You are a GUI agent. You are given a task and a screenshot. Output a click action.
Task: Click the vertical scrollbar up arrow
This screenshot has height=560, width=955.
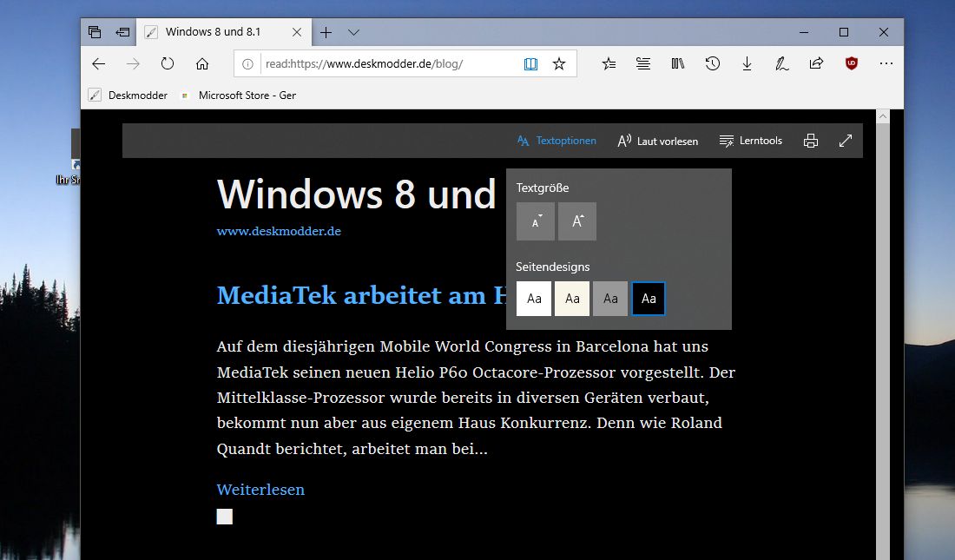[883, 115]
